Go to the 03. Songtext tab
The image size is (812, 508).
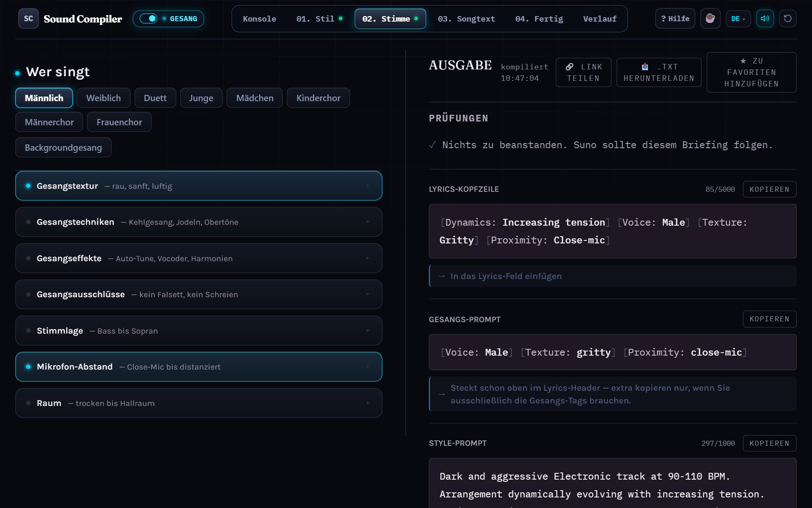(x=466, y=19)
